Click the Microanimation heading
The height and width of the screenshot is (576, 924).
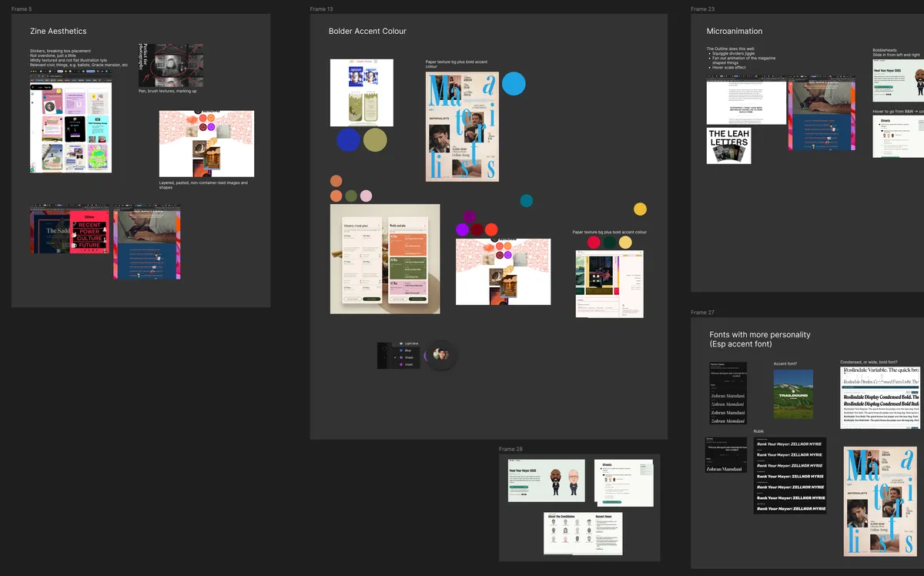coord(735,32)
